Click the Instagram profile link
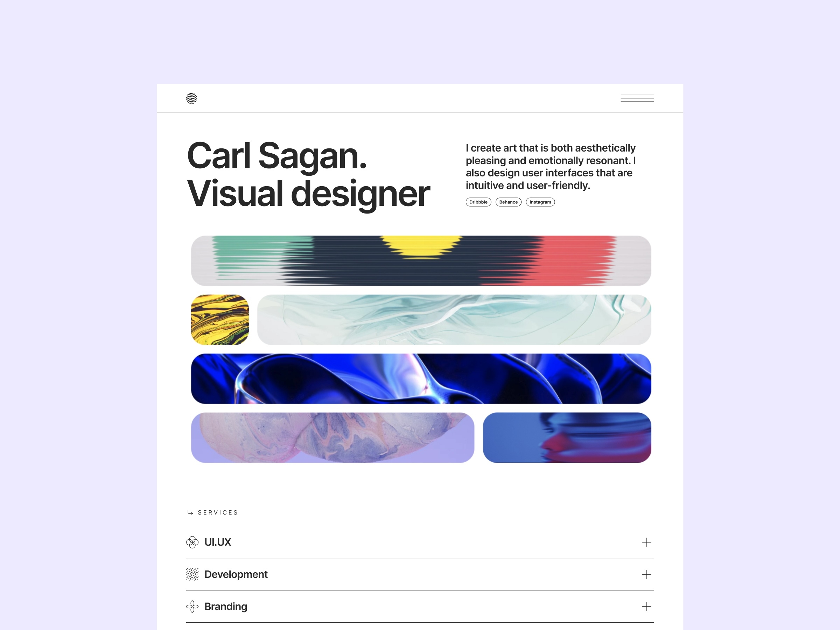The image size is (840, 630). coord(540,202)
